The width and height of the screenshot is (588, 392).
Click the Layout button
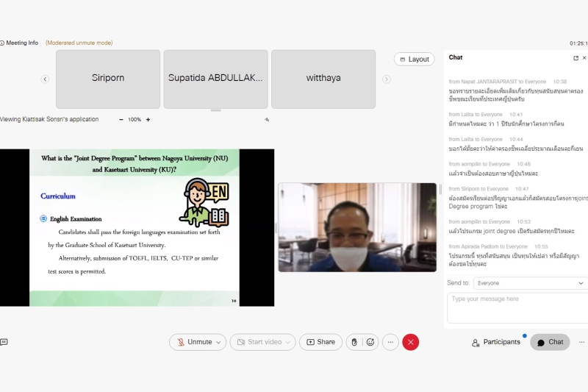click(x=414, y=59)
